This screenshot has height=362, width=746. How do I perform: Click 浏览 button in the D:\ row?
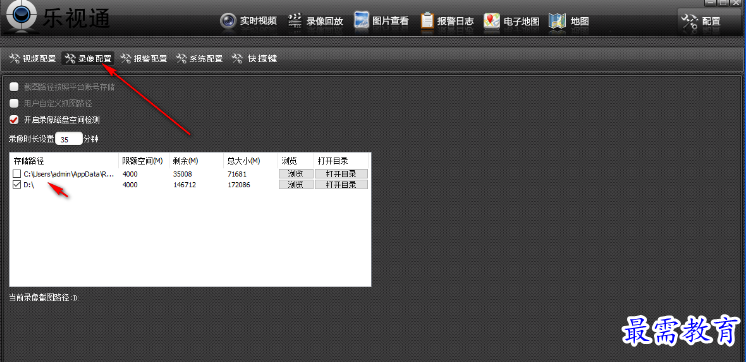point(296,185)
